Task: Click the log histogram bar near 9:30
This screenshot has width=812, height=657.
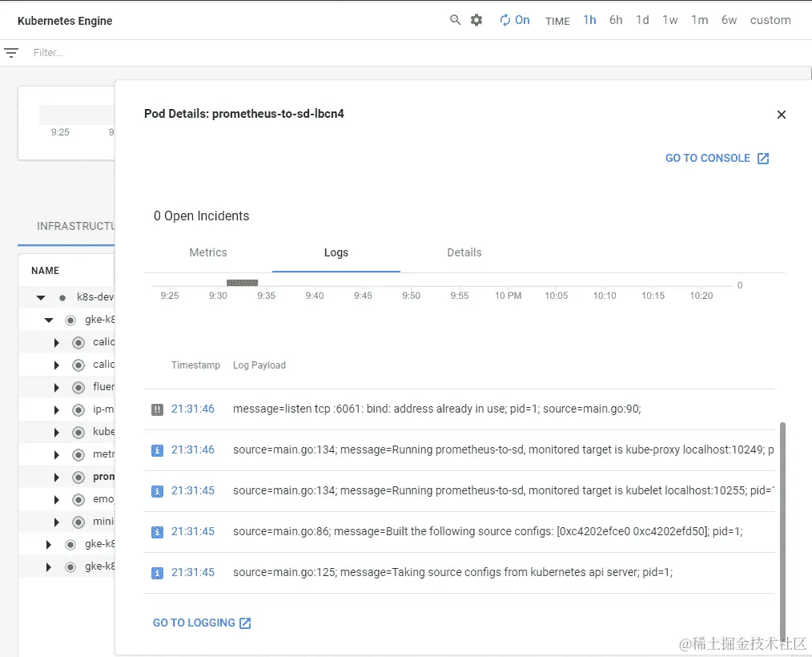Action: (243, 282)
